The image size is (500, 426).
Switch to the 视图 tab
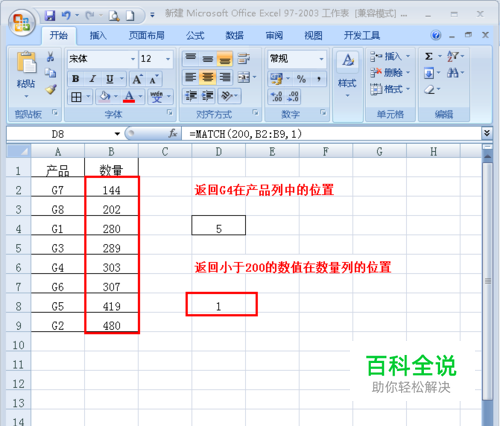tap(313, 35)
